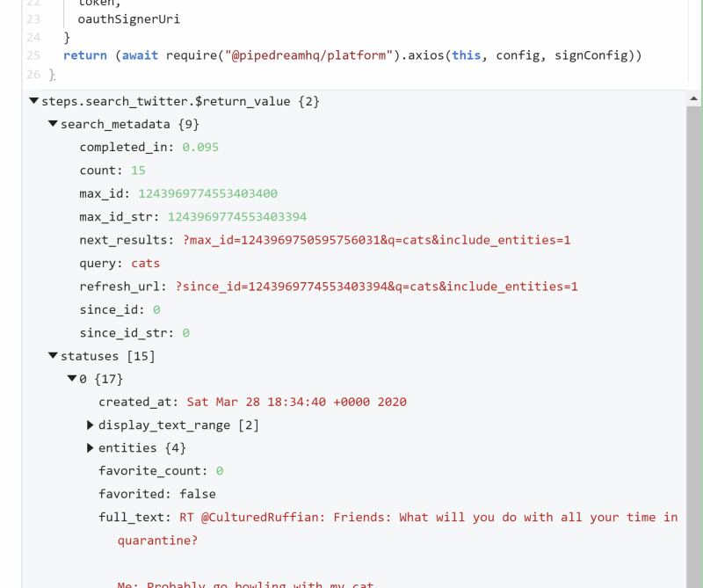Select the completed_in value 0.095
The width and height of the screenshot is (703, 588).
200,147
